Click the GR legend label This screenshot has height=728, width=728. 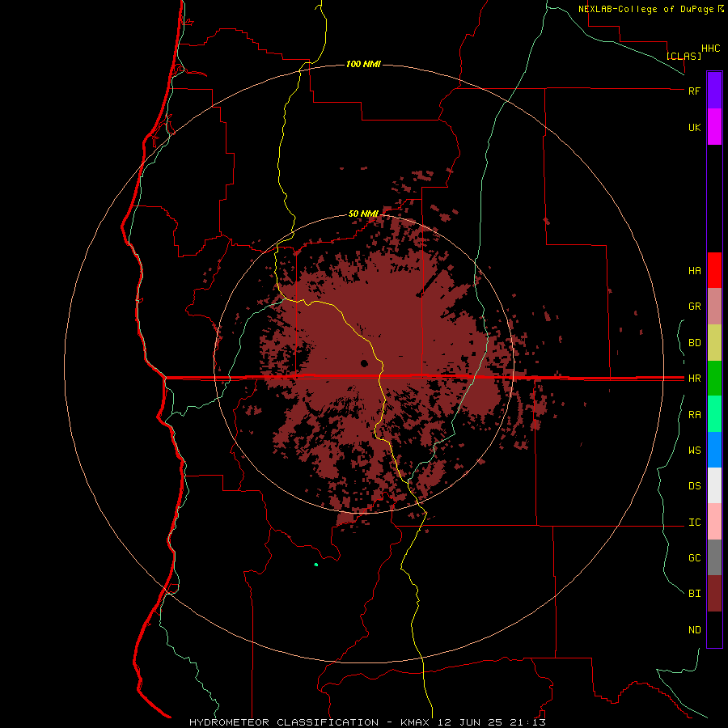[x=694, y=307]
